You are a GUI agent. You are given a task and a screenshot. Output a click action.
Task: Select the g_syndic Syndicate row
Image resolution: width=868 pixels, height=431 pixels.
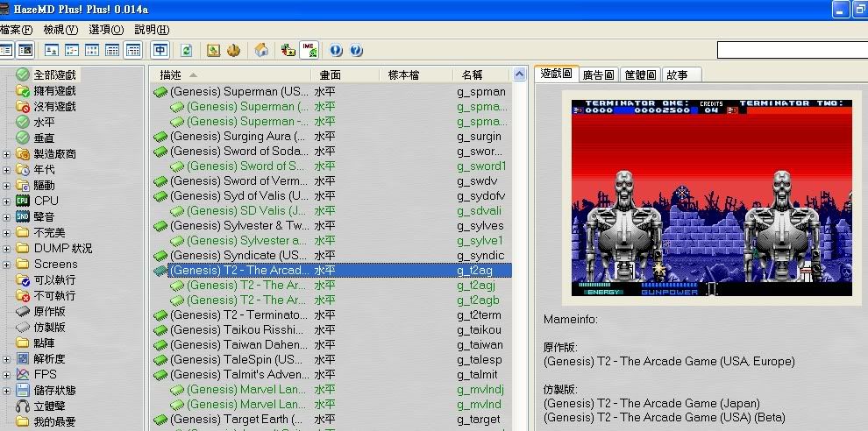[331, 256]
